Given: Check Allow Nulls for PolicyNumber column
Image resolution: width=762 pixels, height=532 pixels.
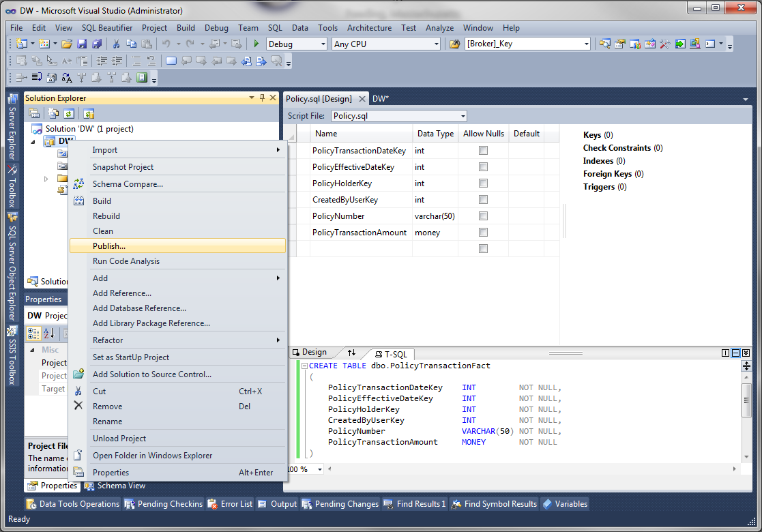Looking at the screenshot, I should pos(483,216).
